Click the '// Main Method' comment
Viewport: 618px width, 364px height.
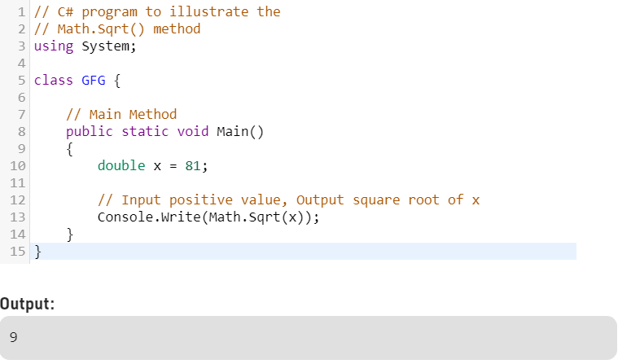tap(121, 114)
